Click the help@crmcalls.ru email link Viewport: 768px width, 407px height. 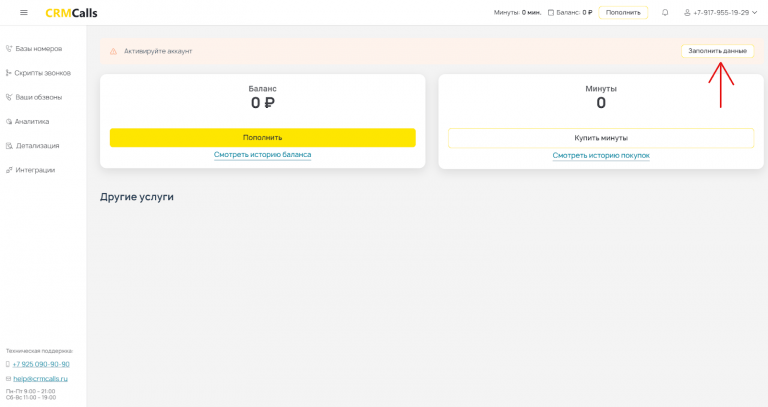pos(40,379)
